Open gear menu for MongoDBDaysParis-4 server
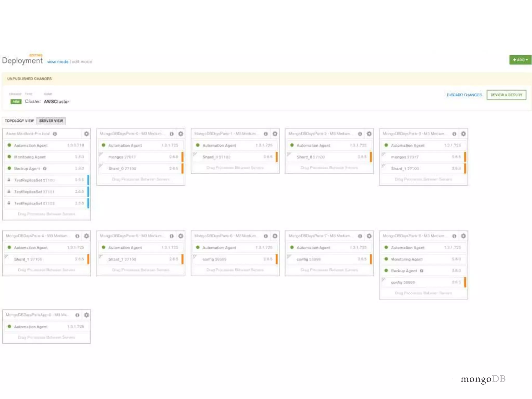The image size is (532, 399). (87, 236)
